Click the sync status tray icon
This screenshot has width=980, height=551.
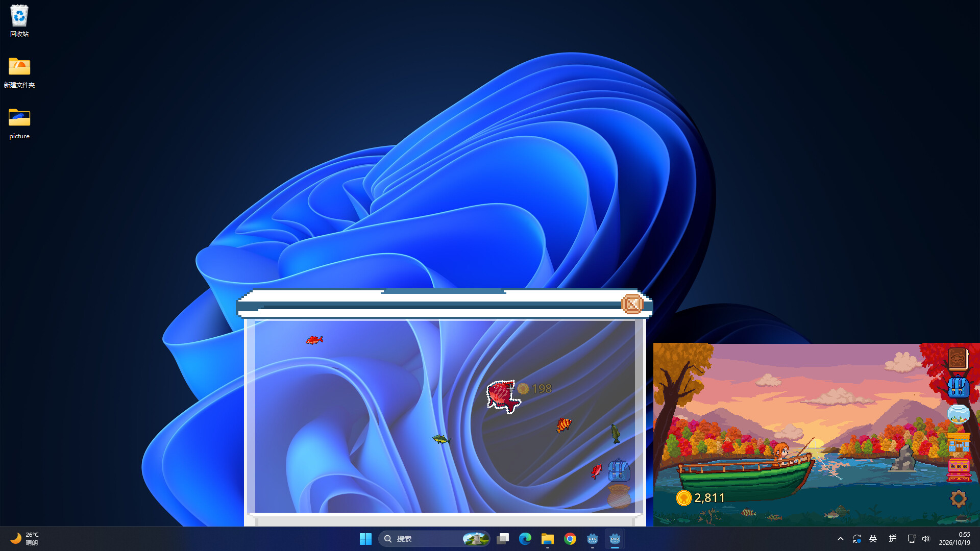pyautogui.click(x=857, y=539)
